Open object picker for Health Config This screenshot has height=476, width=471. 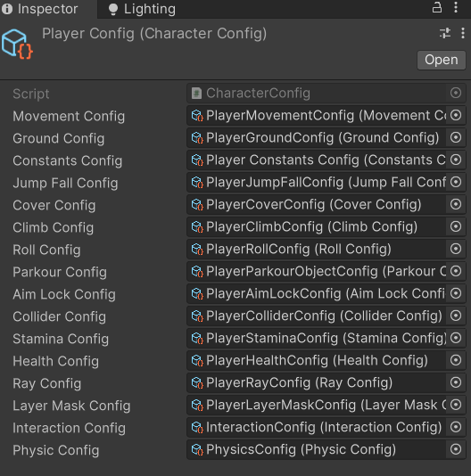pos(456,360)
